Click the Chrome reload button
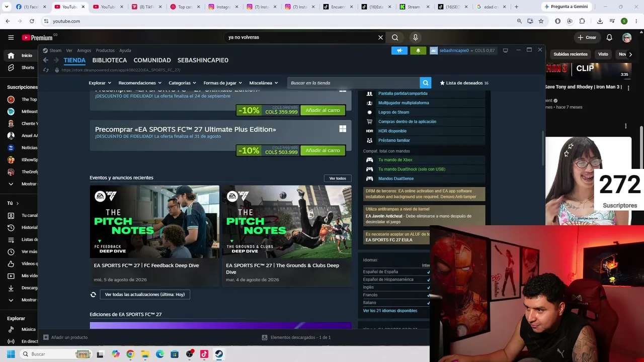This screenshot has width=644, height=362. (x=32, y=21)
